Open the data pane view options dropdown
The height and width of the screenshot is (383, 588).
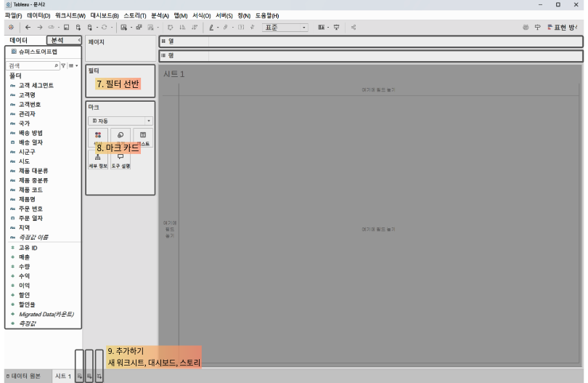click(73, 65)
